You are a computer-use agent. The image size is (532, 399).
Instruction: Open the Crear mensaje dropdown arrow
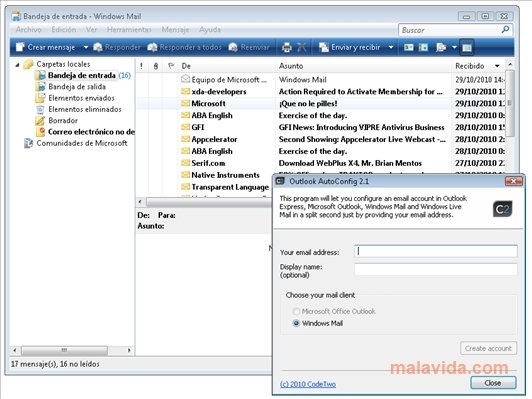(86, 47)
